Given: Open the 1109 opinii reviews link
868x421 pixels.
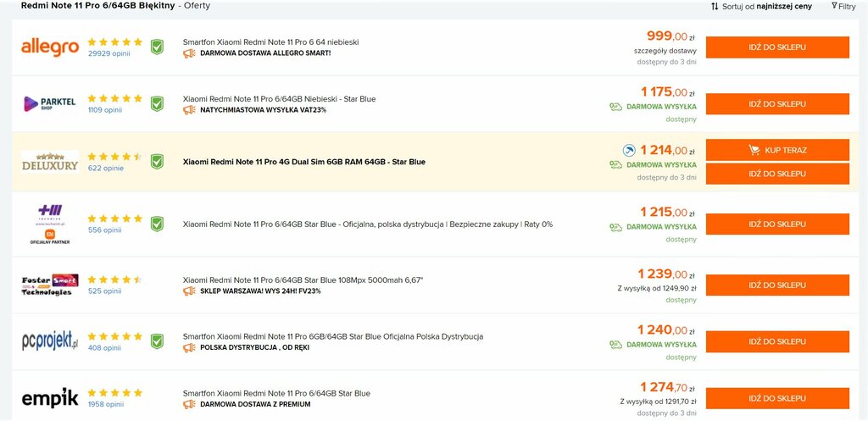Looking at the screenshot, I should (105, 110).
